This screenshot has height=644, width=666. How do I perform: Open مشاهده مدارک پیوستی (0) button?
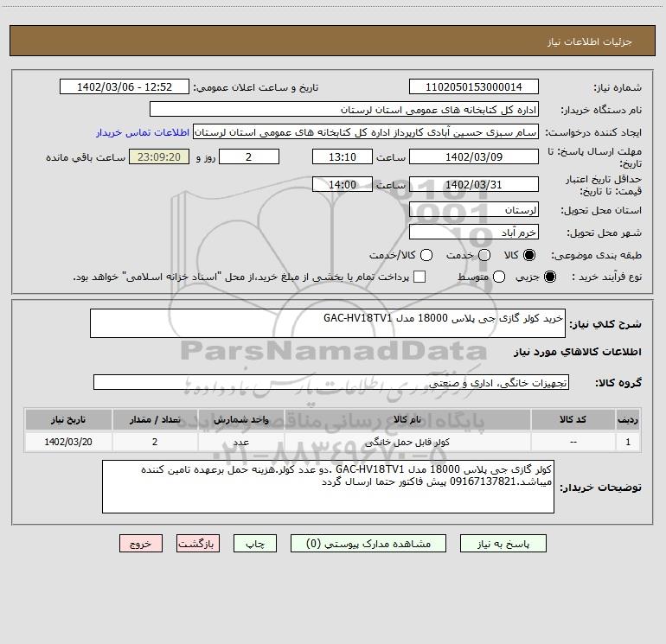(x=368, y=544)
